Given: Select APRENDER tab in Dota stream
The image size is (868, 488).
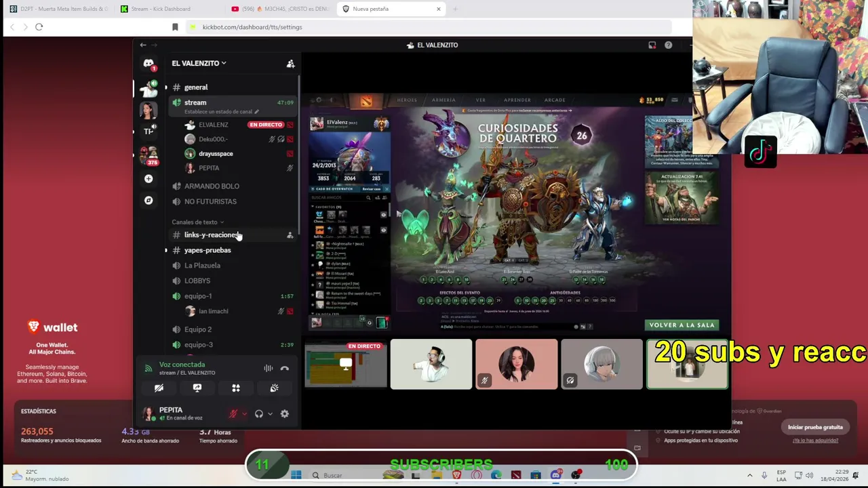Looking at the screenshot, I should click(517, 100).
